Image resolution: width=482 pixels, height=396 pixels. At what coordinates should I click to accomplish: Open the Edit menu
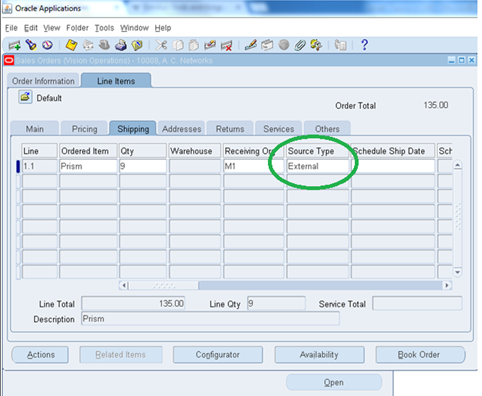pyautogui.click(x=31, y=28)
